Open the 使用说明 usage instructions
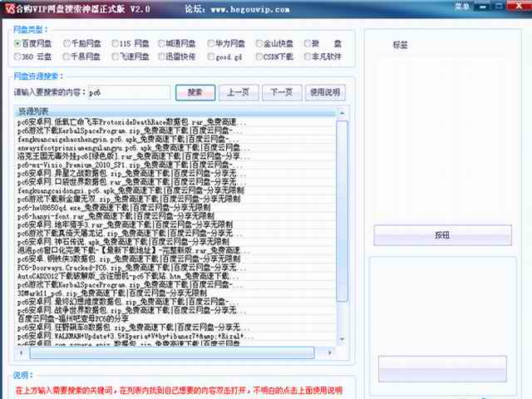This screenshot has width=532, height=399. click(x=325, y=92)
